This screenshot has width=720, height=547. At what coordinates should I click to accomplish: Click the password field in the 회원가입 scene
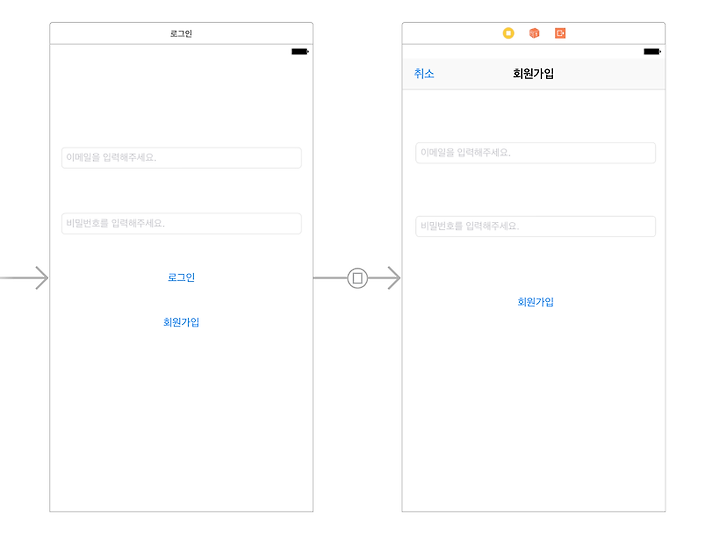[535, 226]
